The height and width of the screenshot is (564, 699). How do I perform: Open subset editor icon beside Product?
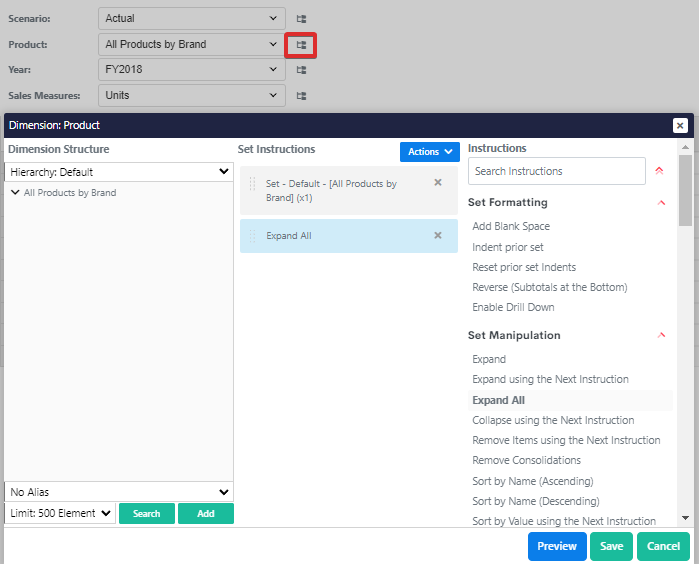click(301, 45)
